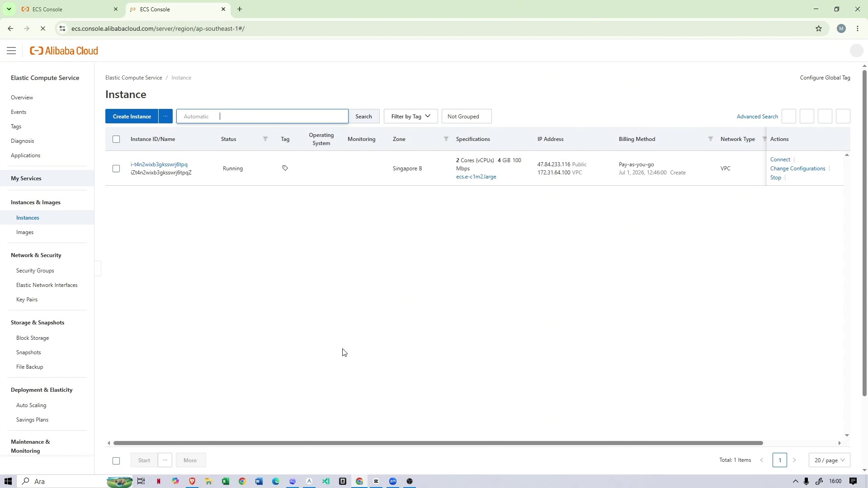Screen dimensions: 868x488
Task: Click the Create Instance button
Action: (132, 116)
